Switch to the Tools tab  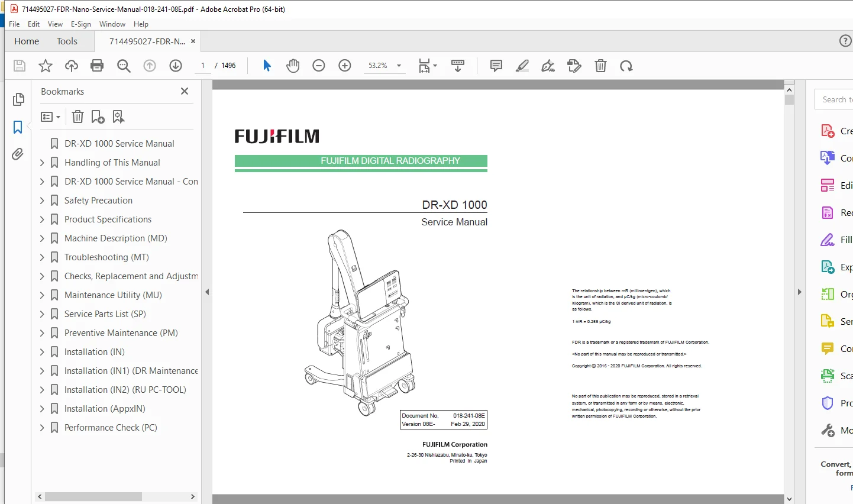pyautogui.click(x=67, y=41)
